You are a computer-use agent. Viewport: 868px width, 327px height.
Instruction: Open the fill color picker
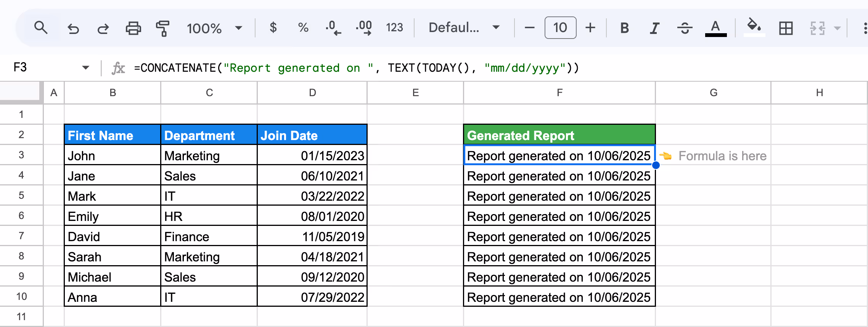754,27
